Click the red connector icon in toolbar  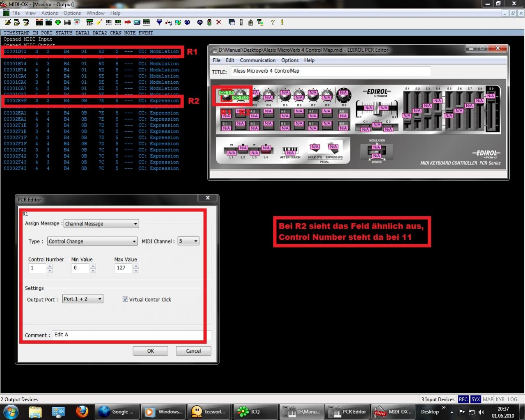[x=128, y=22]
